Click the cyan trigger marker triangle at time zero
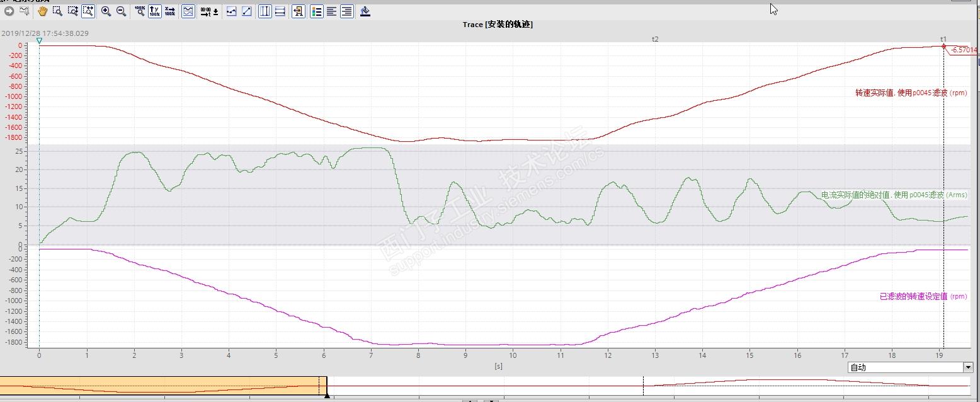 [x=39, y=41]
